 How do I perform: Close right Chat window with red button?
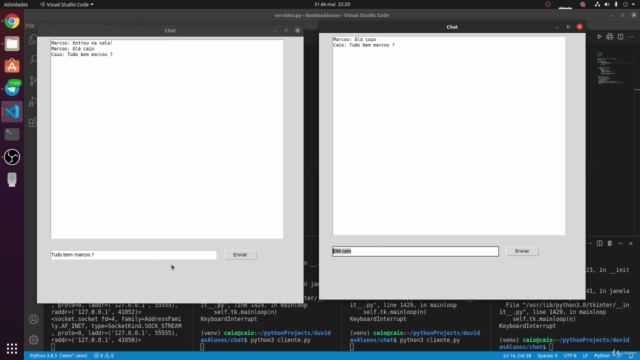tap(580, 27)
